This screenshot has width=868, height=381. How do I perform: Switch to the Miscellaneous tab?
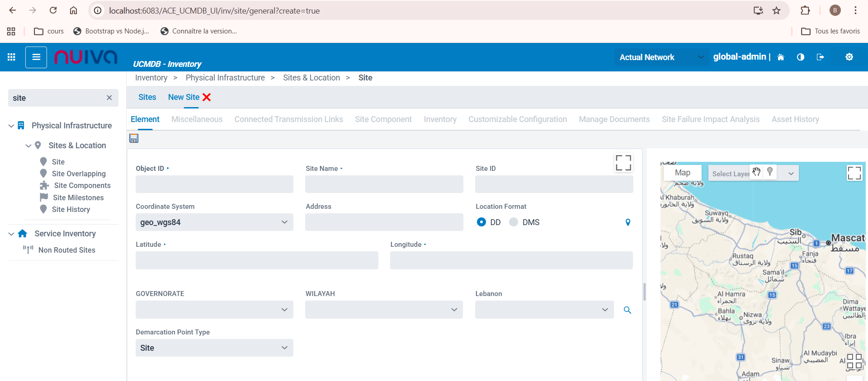[197, 119]
